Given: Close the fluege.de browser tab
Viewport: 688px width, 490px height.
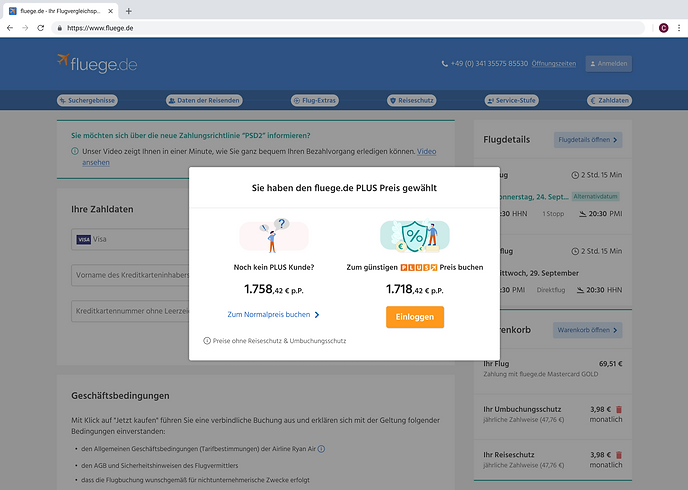Looking at the screenshot, I should (111, 11).
